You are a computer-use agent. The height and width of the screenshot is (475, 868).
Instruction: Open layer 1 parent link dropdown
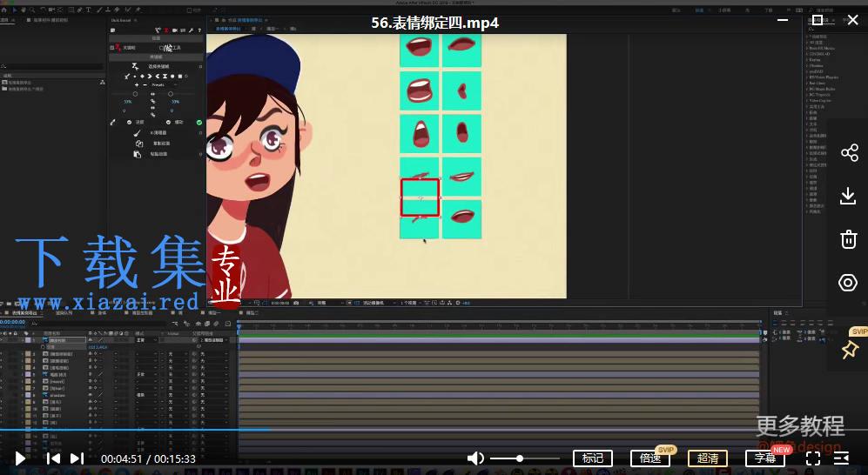pos(213,340)
